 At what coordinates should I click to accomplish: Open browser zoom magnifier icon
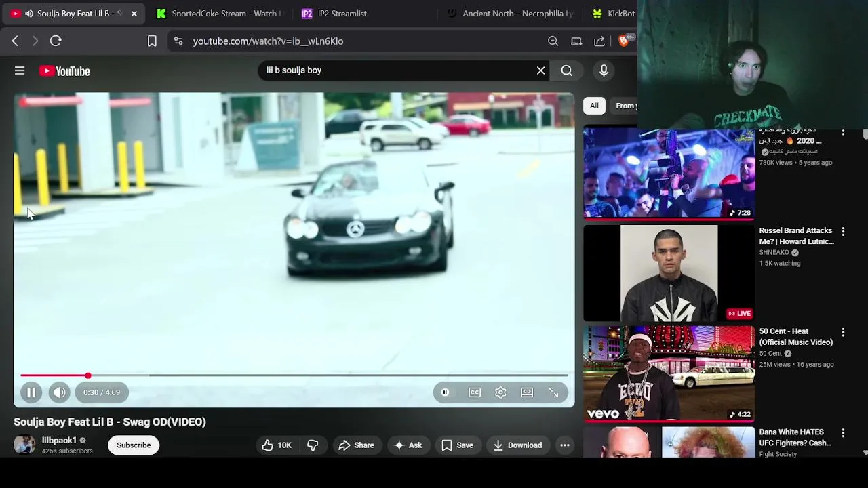[553, 41]
